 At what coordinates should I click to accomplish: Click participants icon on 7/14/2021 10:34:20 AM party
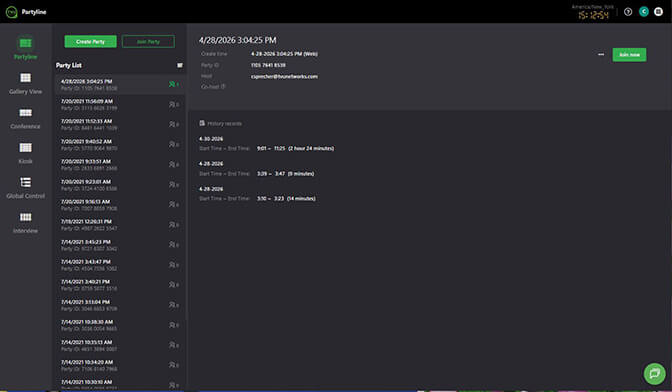[174, 365]
